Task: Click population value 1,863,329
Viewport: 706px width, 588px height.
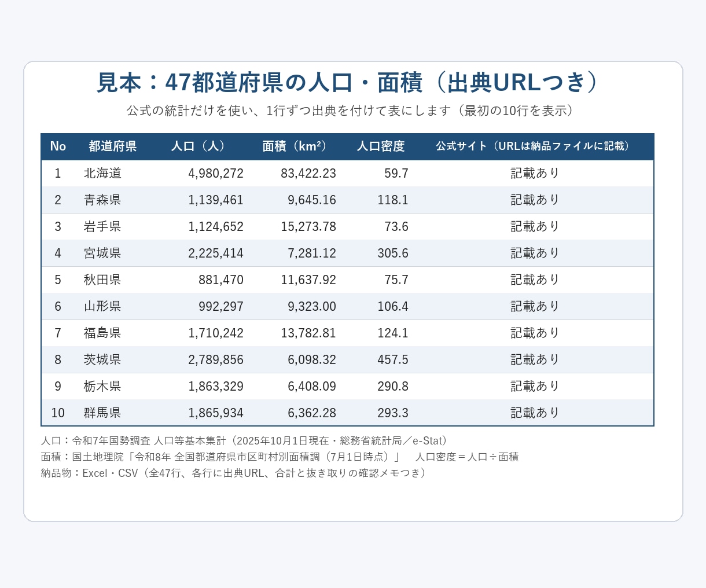Action: (216, 387)
